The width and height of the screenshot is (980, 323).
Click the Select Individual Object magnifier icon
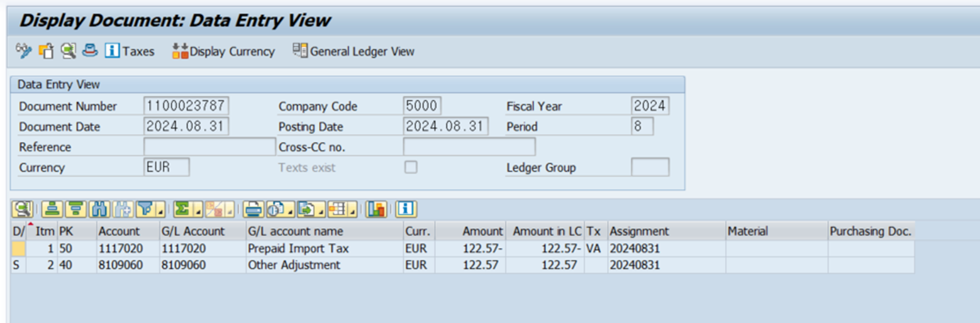pos(68,51)
